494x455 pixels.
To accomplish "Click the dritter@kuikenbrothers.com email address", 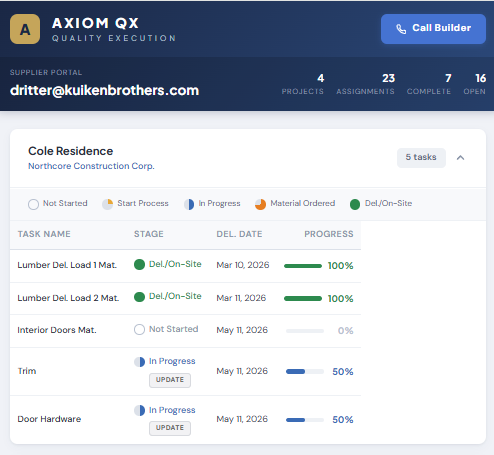I will [x=104, y=90].
